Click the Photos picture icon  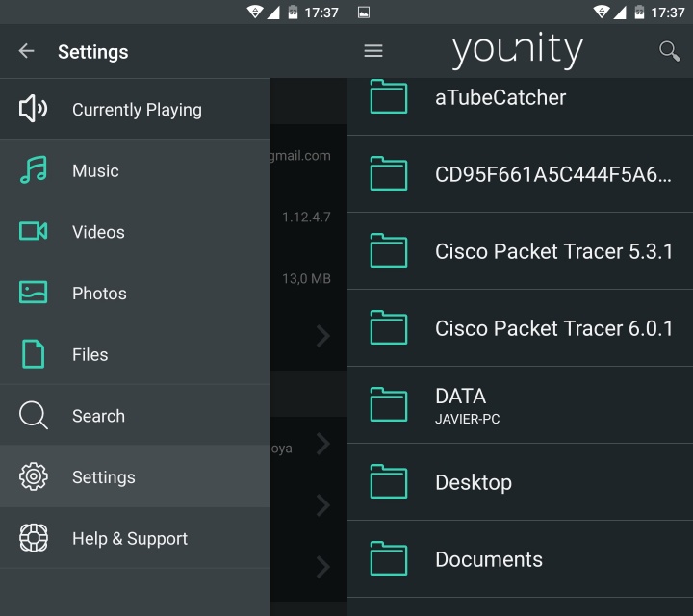pos(33,292)
